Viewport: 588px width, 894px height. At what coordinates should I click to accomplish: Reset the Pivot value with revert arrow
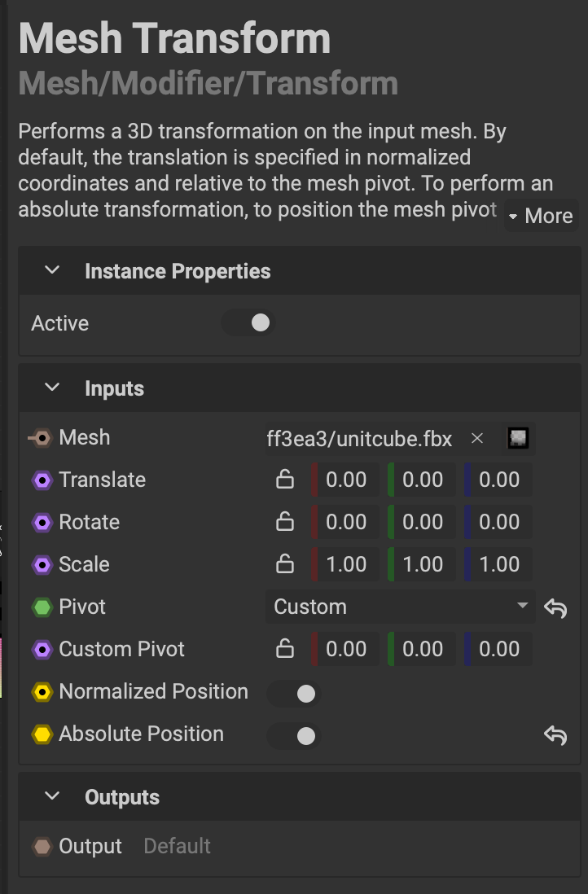pos(555,607)
